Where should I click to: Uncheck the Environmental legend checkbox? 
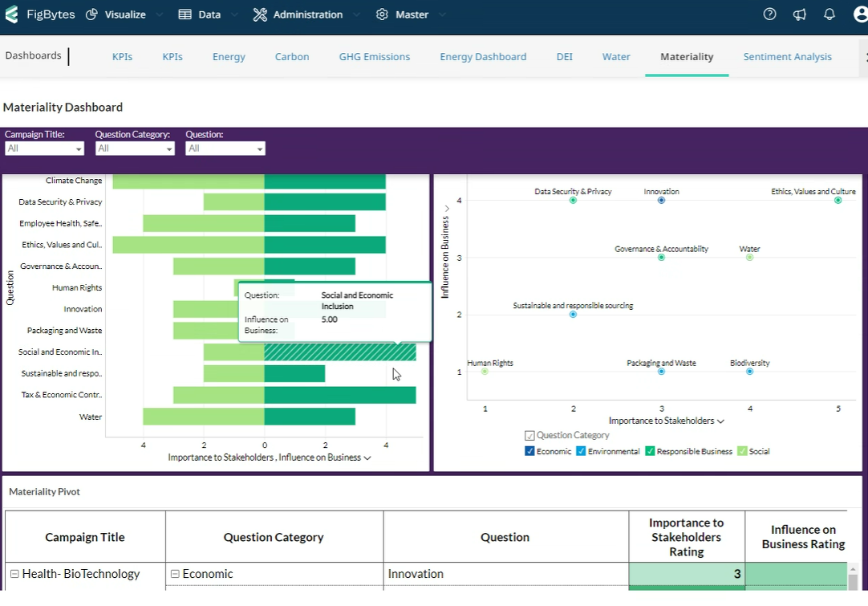tap(581, 451)
